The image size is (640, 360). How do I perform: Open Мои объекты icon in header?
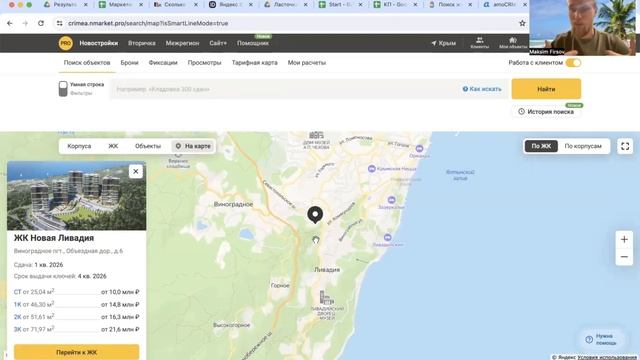tap(513, 43)
